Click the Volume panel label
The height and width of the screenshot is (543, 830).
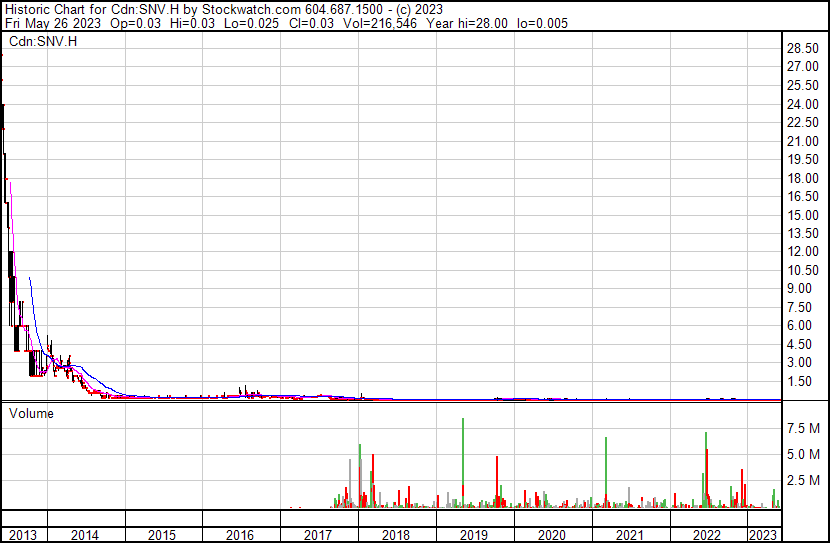[32, 413]
